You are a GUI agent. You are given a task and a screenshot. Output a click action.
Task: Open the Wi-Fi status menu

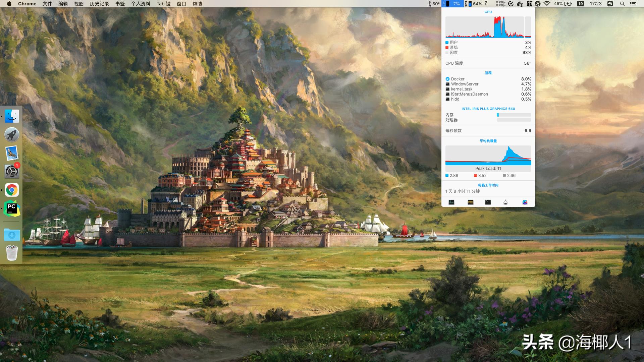(x=547, y=4)
